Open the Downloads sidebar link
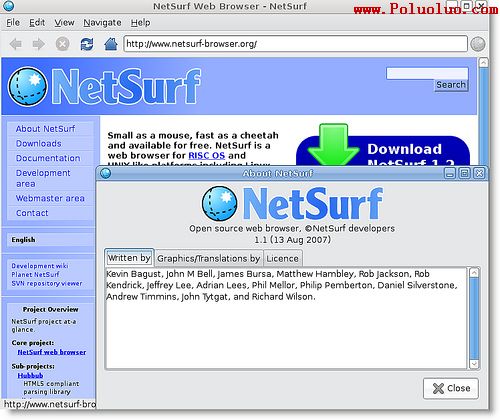Screen dimensions: 500x420 pos(39,144)
